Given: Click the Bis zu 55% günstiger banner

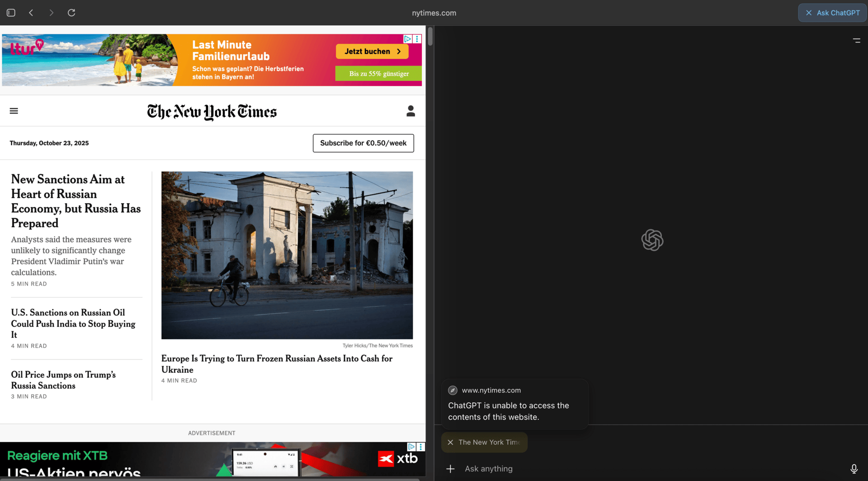Looking at the screenshot, I should pos(379,73).
